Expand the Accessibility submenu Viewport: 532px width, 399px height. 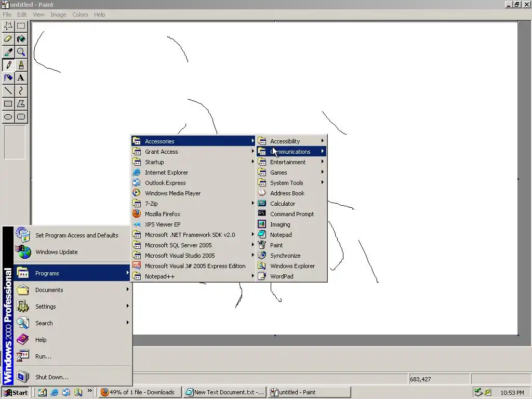coord(291,141)
